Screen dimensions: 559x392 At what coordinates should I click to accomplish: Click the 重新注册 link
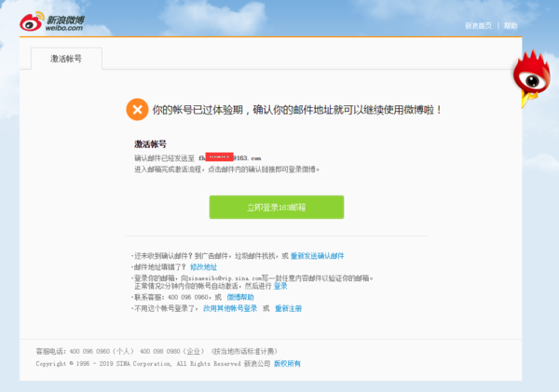(288, 308)
